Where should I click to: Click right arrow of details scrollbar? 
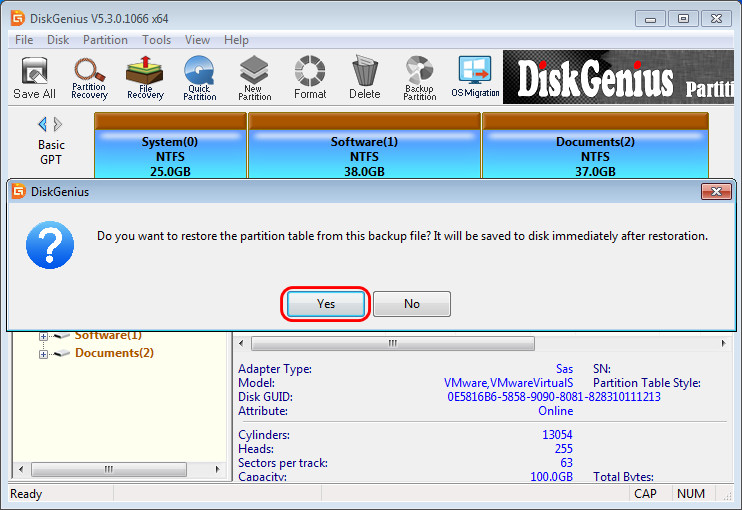[x=724, y=343]
